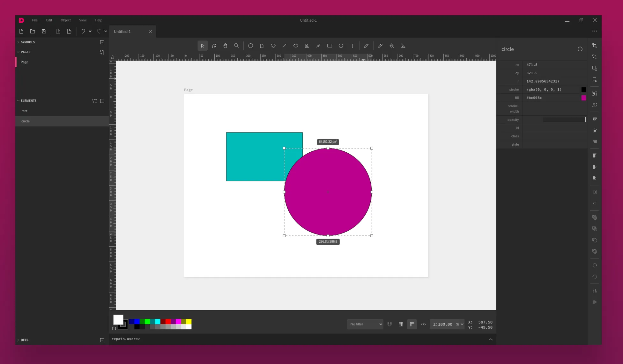The width and height of the screenshot is (623, 364).
Task: Click the magenta fill color swatch
Action: [x=584, y=98]
